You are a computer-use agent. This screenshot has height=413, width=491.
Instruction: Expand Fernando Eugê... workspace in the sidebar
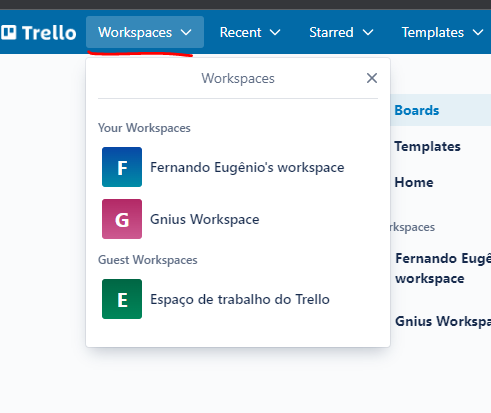click(443, 268)
